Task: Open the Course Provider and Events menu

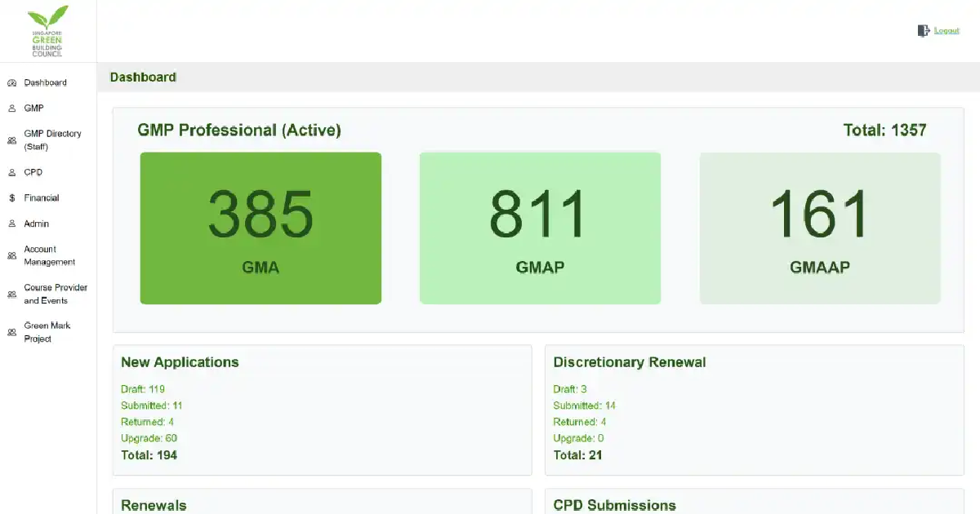Action: pos(56,294)
